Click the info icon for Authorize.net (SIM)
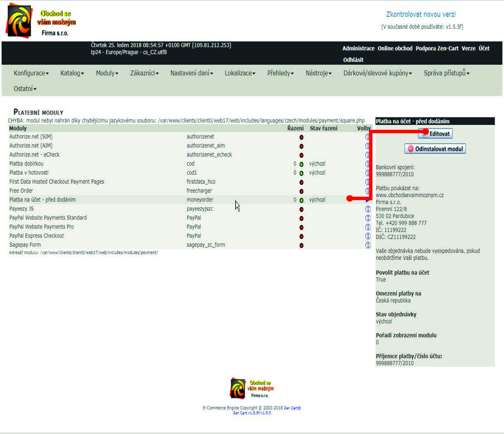Viewport: 504px width, 434px height. [x=367, y=137]
